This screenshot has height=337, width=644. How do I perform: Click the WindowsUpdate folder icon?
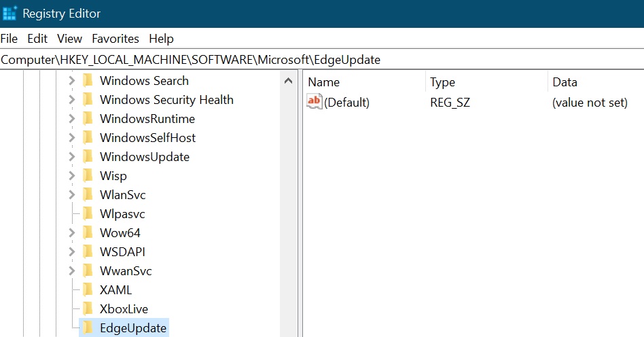click(88, 156)
